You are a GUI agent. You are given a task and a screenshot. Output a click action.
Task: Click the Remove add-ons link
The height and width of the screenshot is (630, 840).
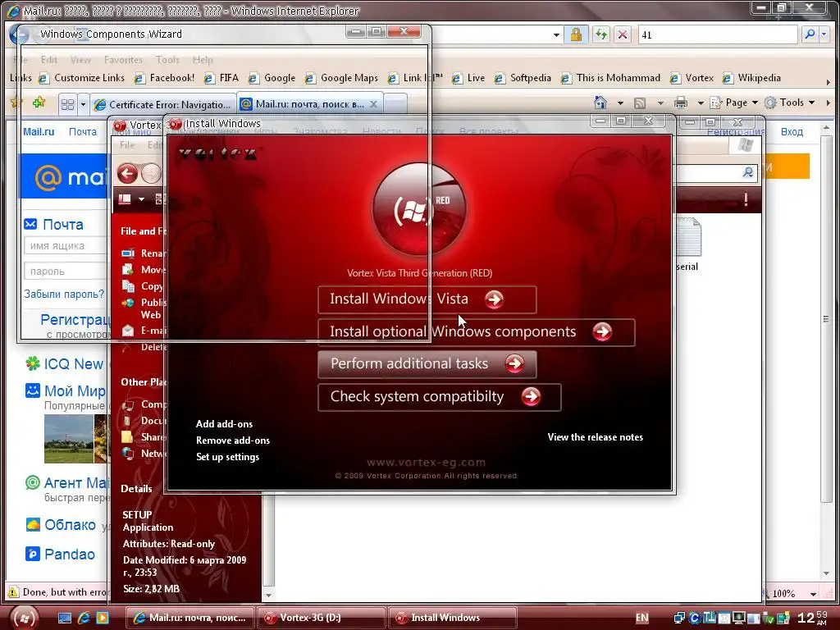click(x=232, y=441)
